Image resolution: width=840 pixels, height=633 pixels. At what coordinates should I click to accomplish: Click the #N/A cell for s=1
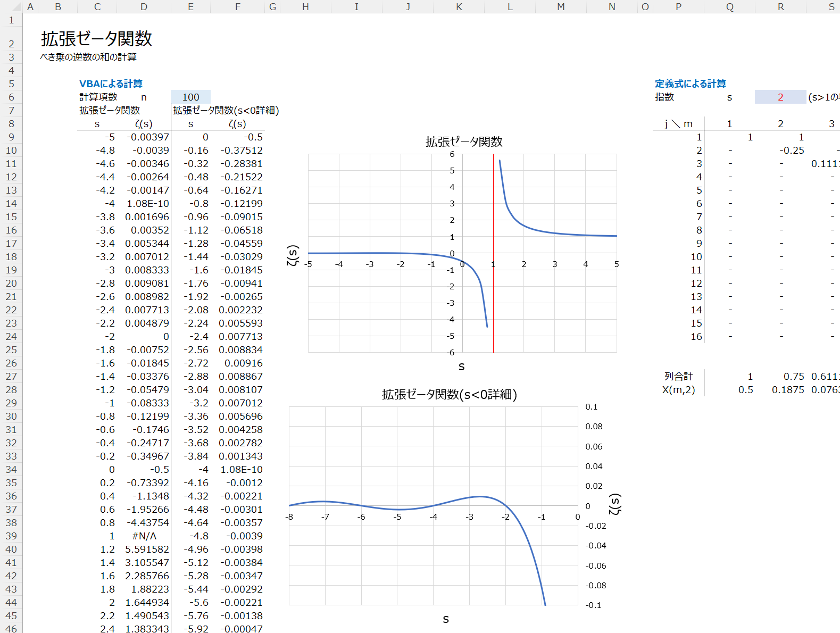click(x=144, y=536)
